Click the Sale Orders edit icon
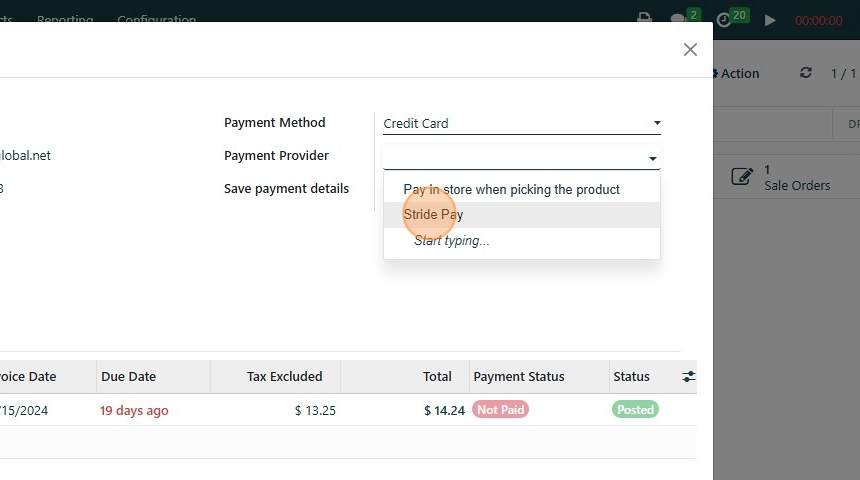Image resolution: width=860 pixels, height=480 pixels. click(741, 177)
